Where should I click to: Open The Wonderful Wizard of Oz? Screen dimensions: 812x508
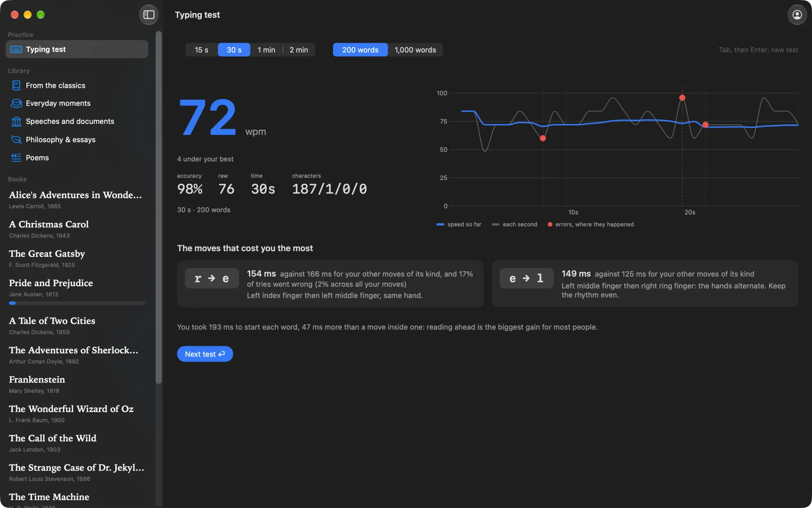77,413
